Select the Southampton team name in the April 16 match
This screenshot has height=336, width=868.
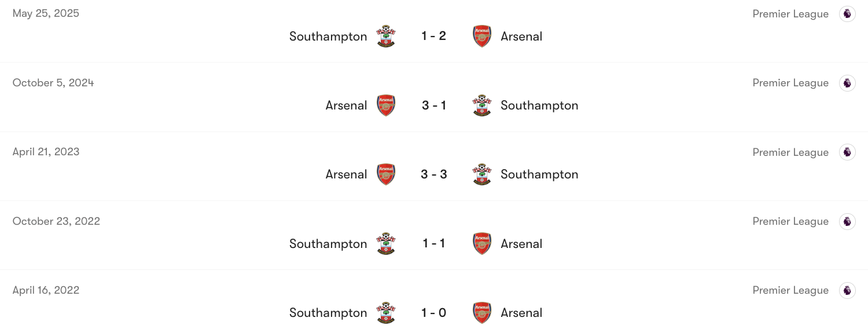pyautogui.click(x=328, y=312)
